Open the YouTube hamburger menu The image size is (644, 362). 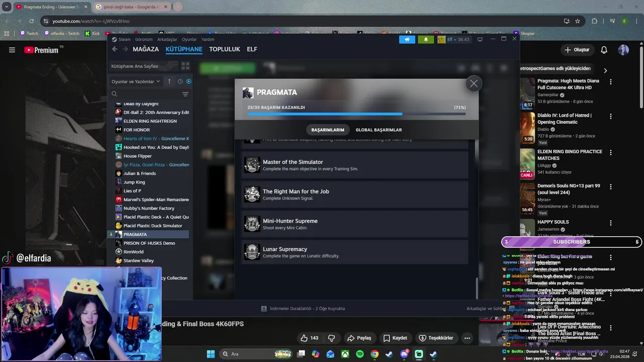[12, 50]
